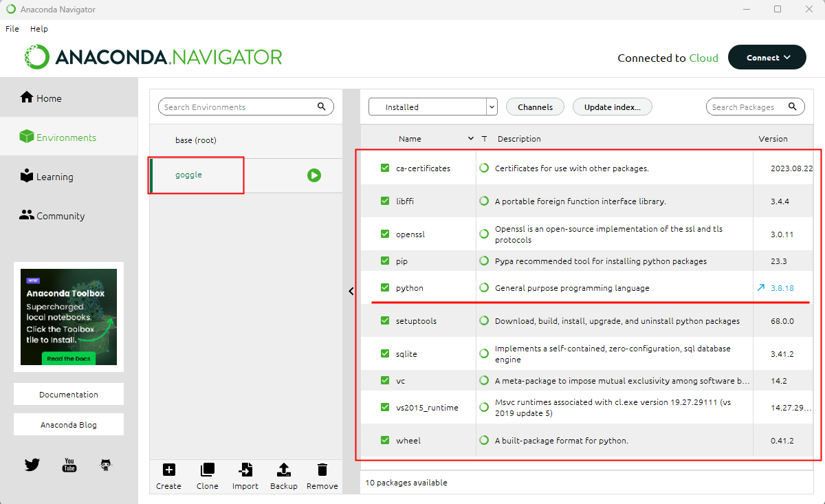Click the Version column header
825x504 pixels.
773,139
